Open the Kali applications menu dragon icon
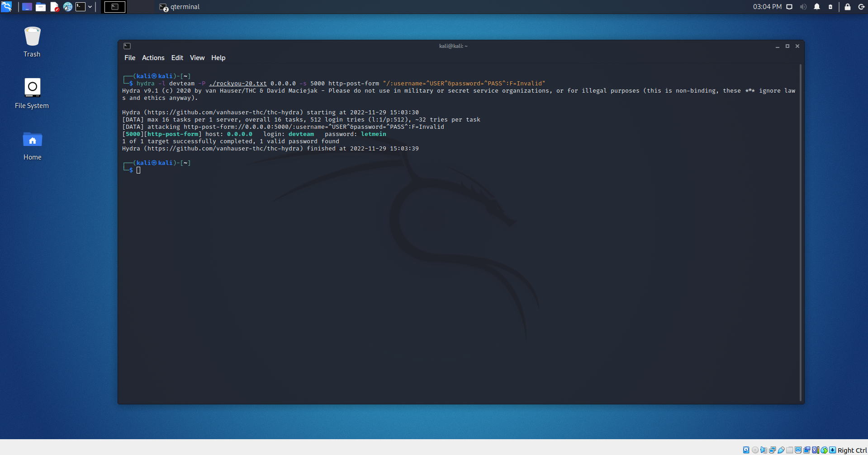 pyautogui.click(x=6, y=7)
